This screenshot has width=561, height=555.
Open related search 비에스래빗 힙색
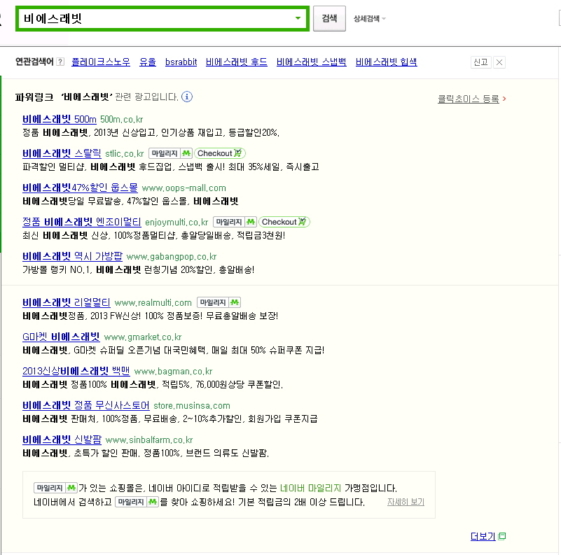tap(386, 62)
